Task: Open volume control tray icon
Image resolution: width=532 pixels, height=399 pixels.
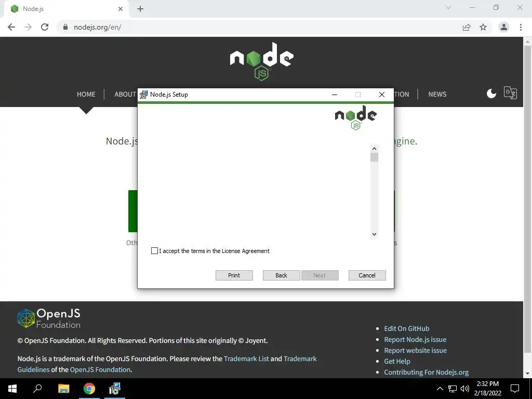Action: (465, 389)
